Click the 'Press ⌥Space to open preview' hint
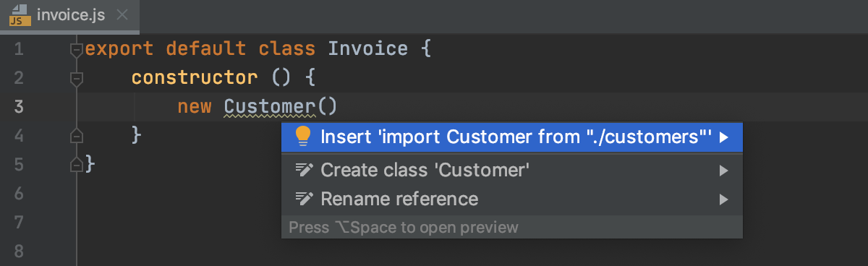The image size is (868, 266). tap(404, 228)
